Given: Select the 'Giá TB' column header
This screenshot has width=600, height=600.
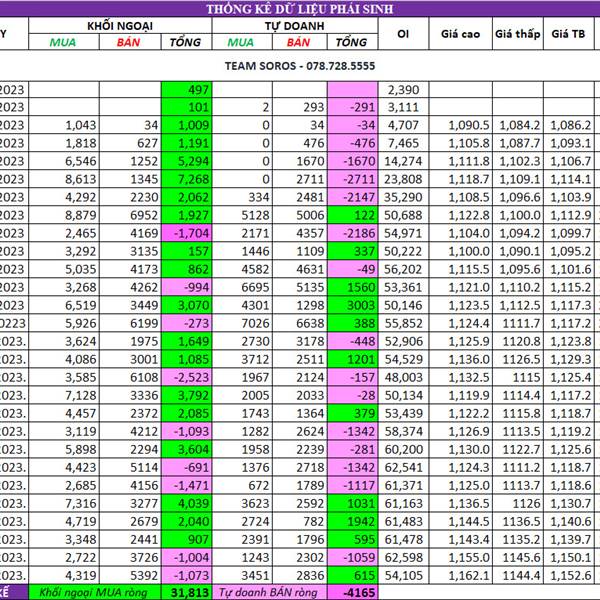Looking at the screenshot, I should point(568,34).
